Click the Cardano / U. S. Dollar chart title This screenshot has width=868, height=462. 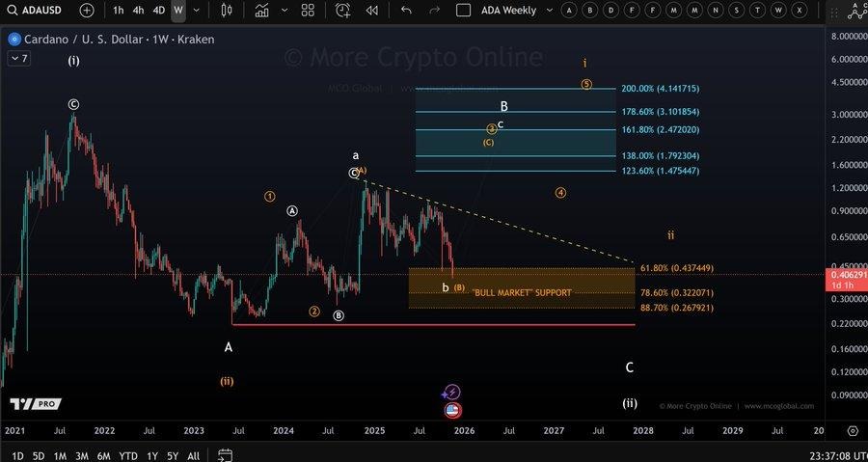[x=119, y=40]
